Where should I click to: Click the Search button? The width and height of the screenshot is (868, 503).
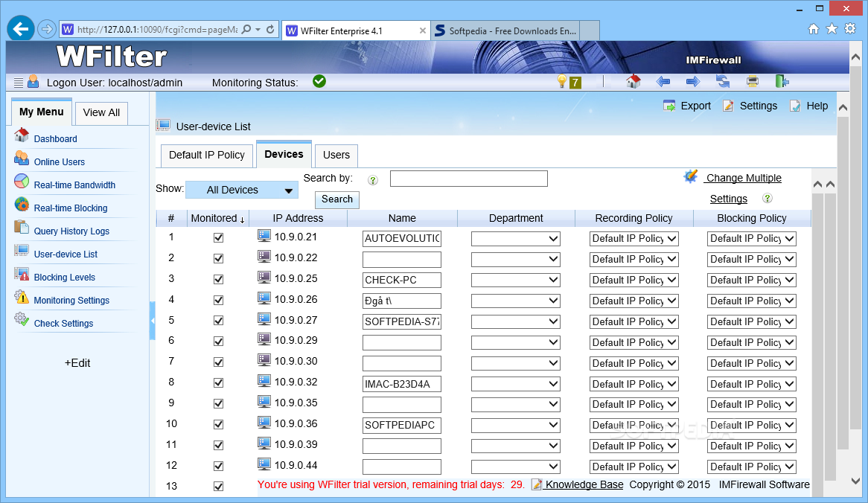(x=337, y=199)
